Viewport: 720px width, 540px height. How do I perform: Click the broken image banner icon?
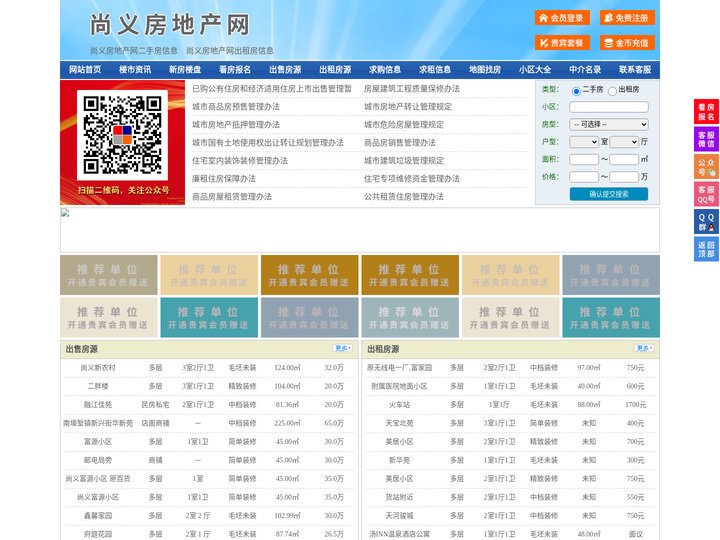(65, 213)
